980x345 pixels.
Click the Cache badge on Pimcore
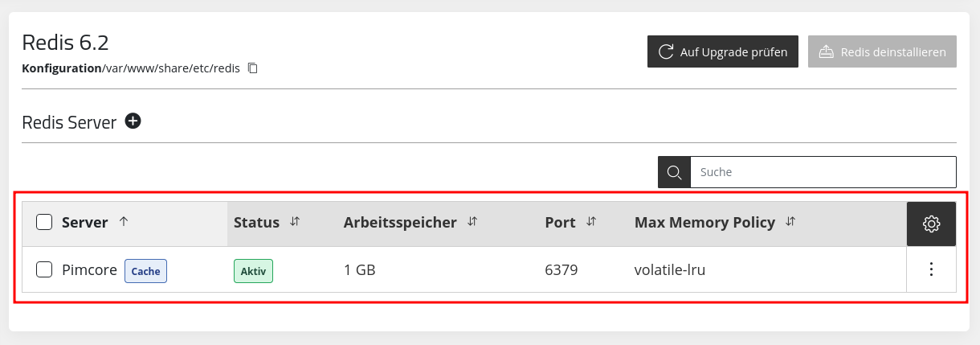(x=145, y=271)
